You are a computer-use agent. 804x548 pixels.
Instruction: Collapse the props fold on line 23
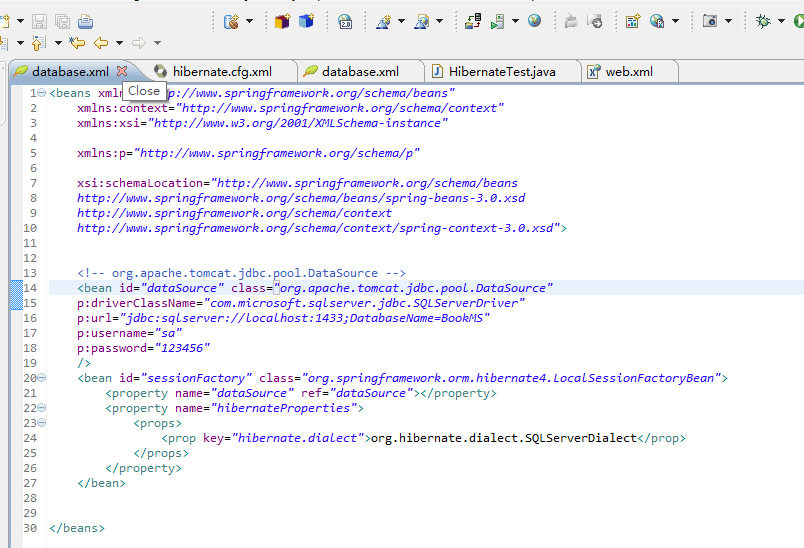point(42,423)
